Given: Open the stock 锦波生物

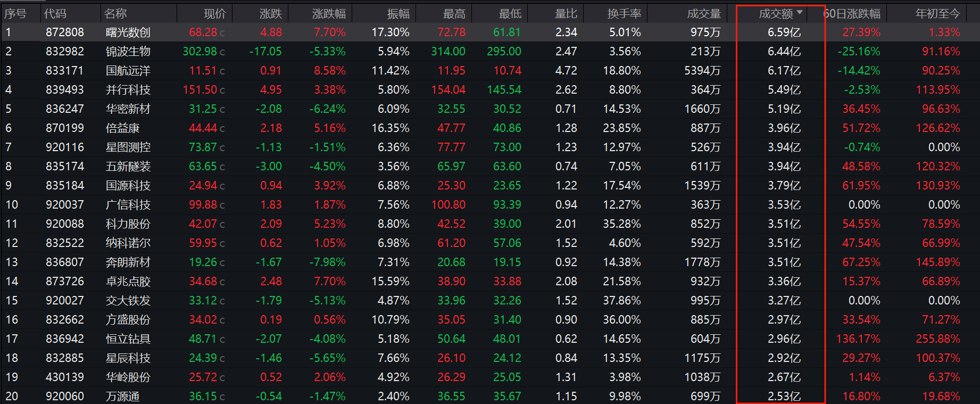Looking at the screenshot, I should click(128, 52).
